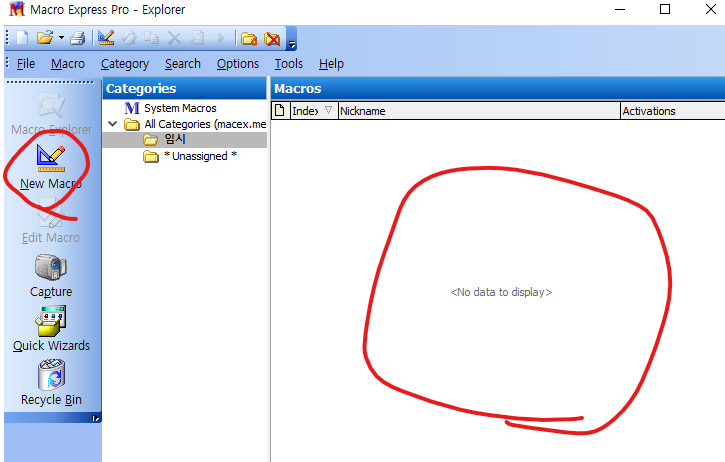Open the Options menu
The image size is (725, 462).
tap(238, 64)
